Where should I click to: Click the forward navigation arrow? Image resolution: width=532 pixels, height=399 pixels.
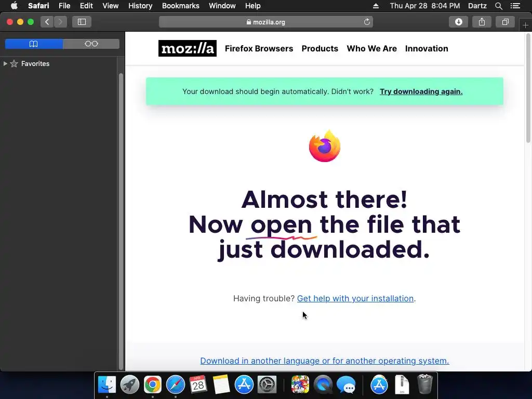60,22
